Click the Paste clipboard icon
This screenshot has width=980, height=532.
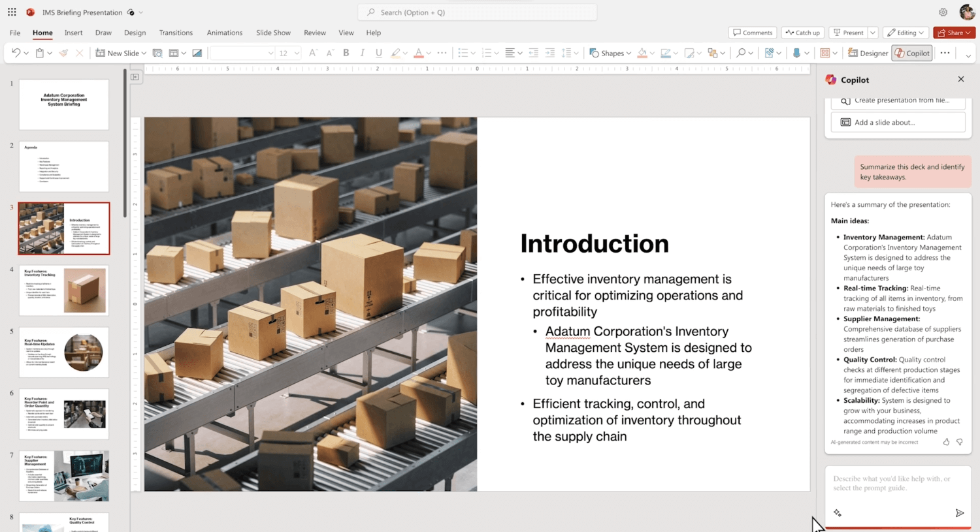[40, 53]
